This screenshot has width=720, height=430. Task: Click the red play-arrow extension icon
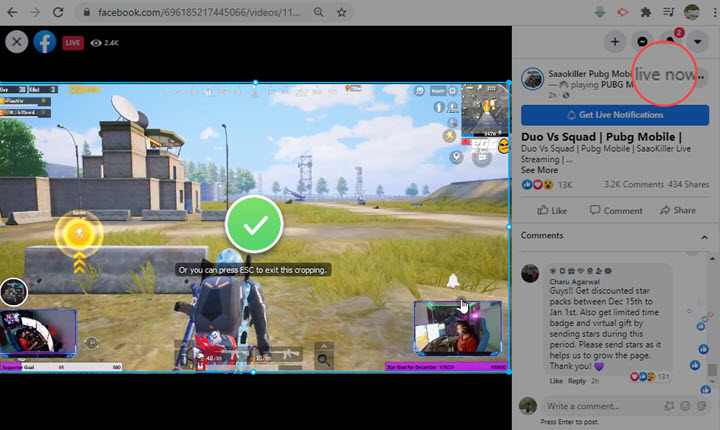(x=622, y=12)
